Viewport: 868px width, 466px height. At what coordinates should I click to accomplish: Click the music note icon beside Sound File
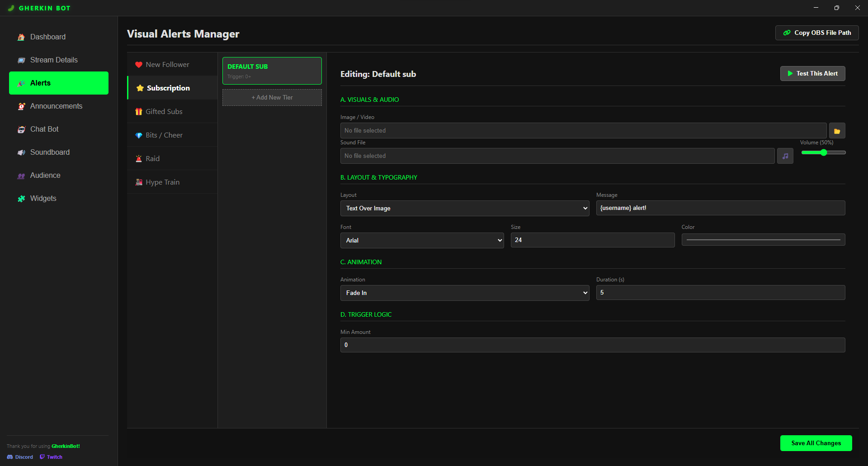(x=785, y=156)
